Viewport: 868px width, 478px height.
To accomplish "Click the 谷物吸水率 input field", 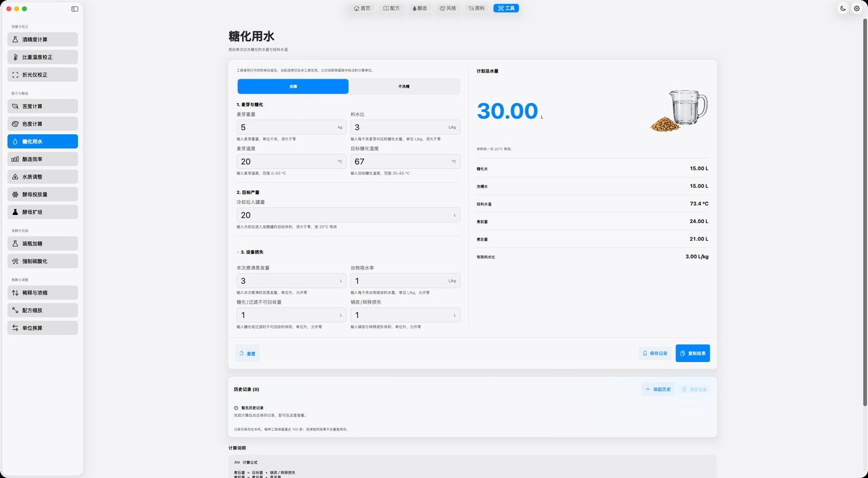I will [405, 281].
